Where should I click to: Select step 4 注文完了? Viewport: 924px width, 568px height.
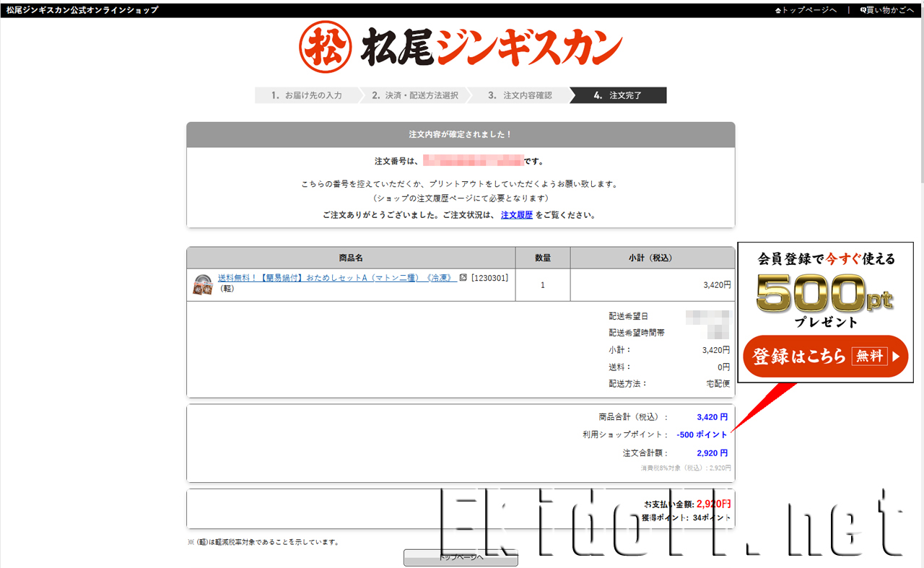(x=619, y=95)
